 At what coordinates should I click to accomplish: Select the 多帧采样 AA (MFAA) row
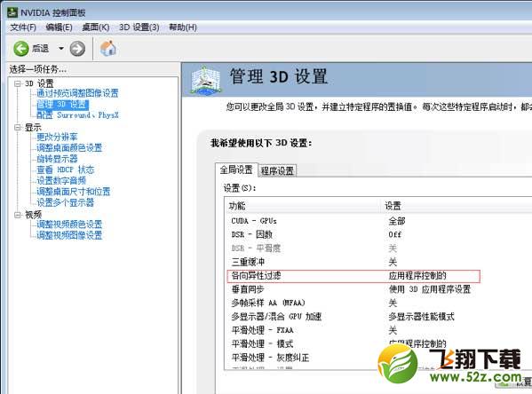(378, 303)
